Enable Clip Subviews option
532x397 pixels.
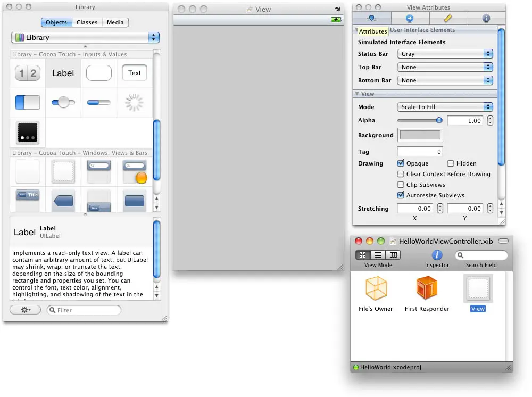(x=401, y=185)
